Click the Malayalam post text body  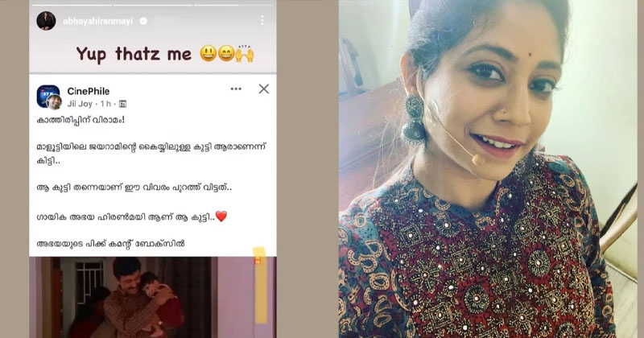(x=153, y=182)
